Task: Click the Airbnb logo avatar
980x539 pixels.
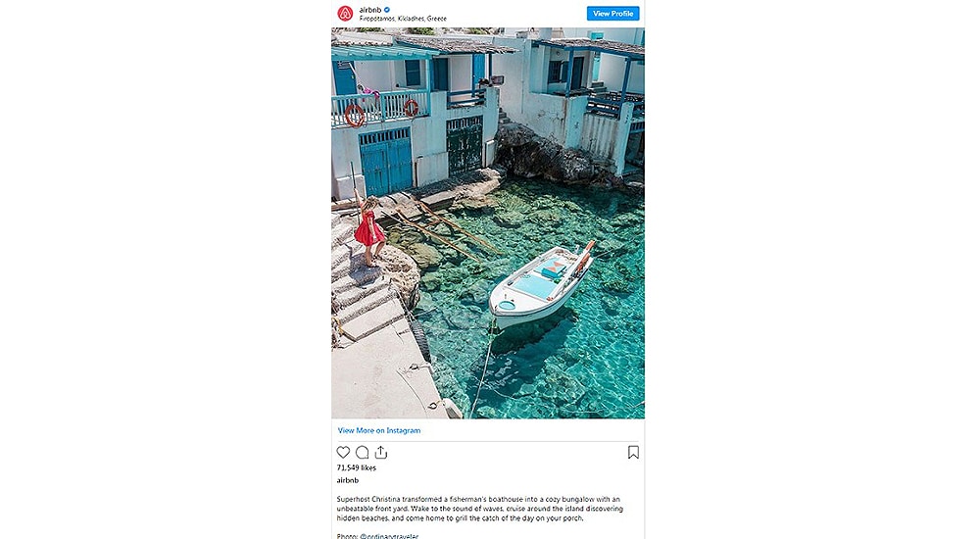Action: point(345,14)
